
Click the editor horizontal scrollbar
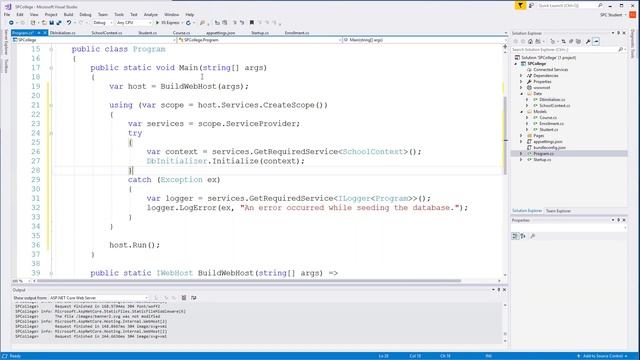(249, 281)
